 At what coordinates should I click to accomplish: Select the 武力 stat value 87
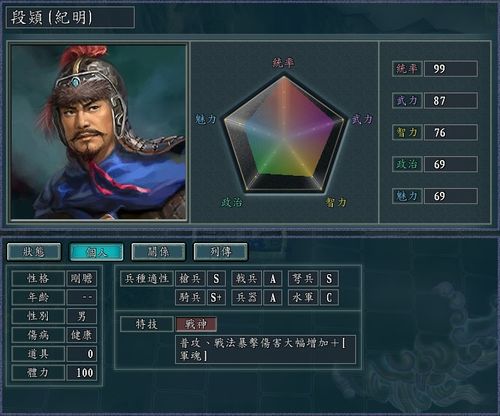[451, 100]
